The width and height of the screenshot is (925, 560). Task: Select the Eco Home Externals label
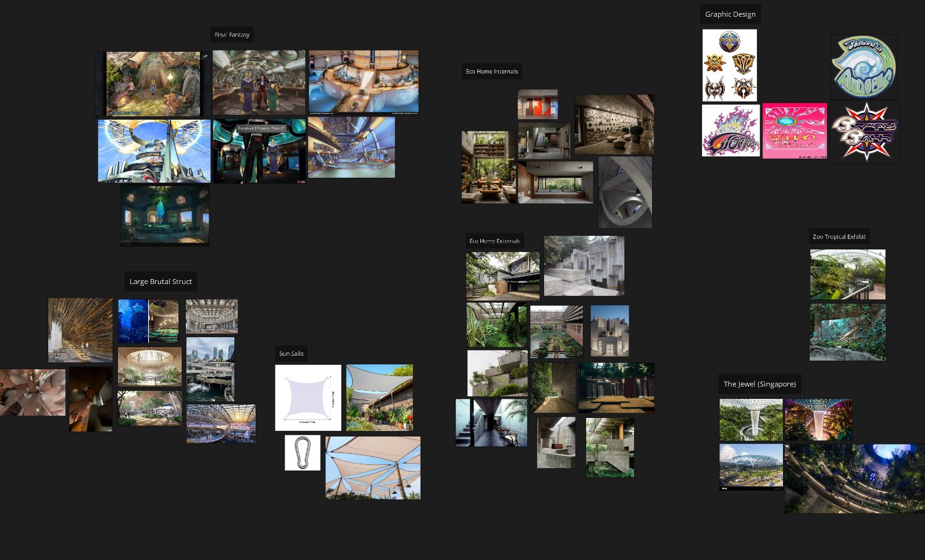point(495,241)
